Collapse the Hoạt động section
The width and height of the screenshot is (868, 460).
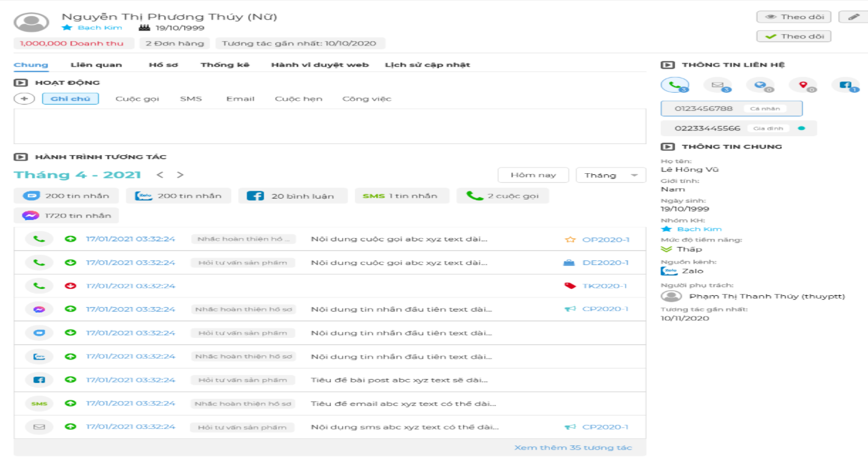(20, 83)
